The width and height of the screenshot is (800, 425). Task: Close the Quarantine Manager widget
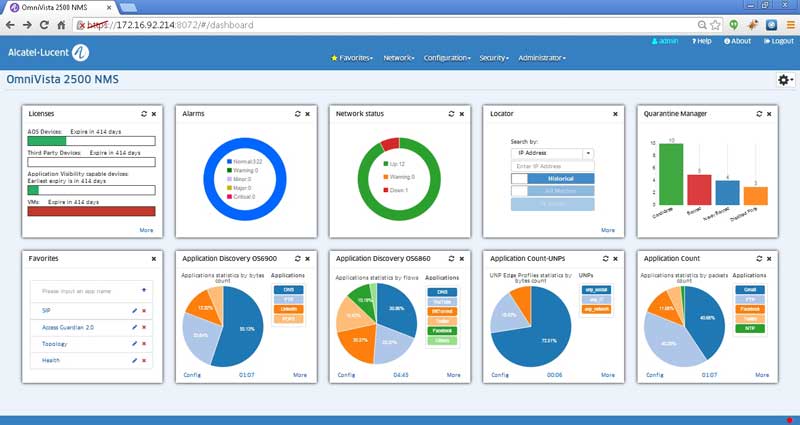769,114
